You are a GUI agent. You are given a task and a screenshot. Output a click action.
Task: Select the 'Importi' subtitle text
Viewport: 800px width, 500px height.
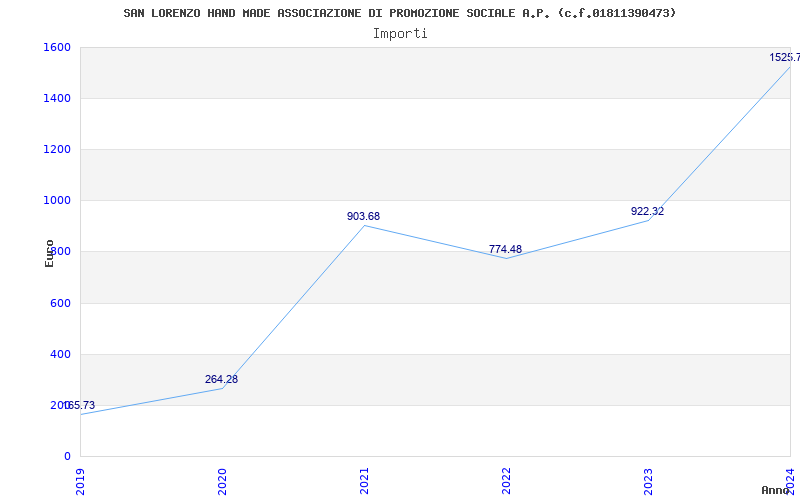[x=400, y=34]
